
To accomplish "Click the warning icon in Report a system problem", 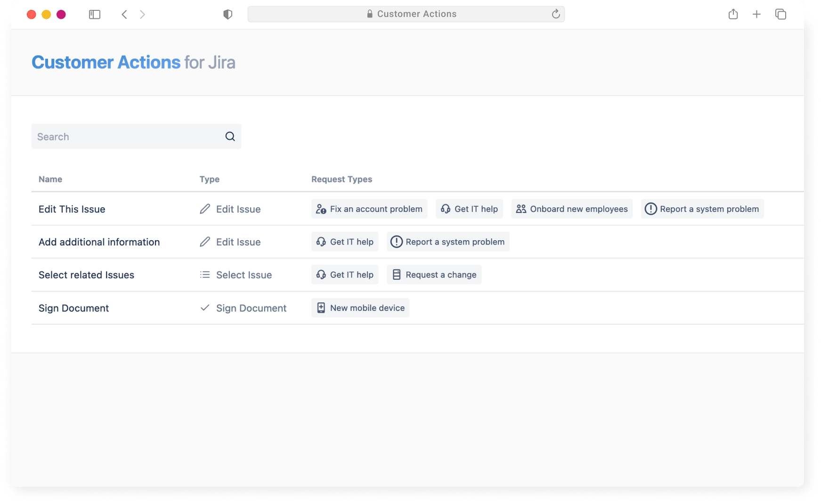I will coord(650,209).
